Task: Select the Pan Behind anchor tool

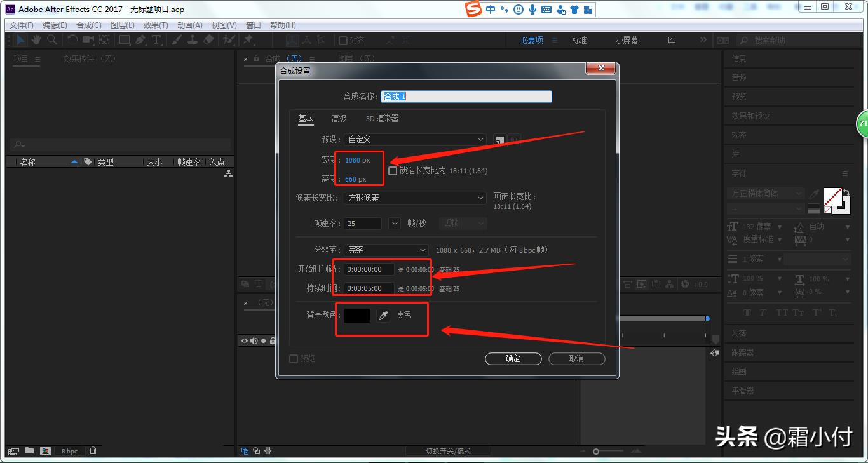Action: (x=104, y=39)
